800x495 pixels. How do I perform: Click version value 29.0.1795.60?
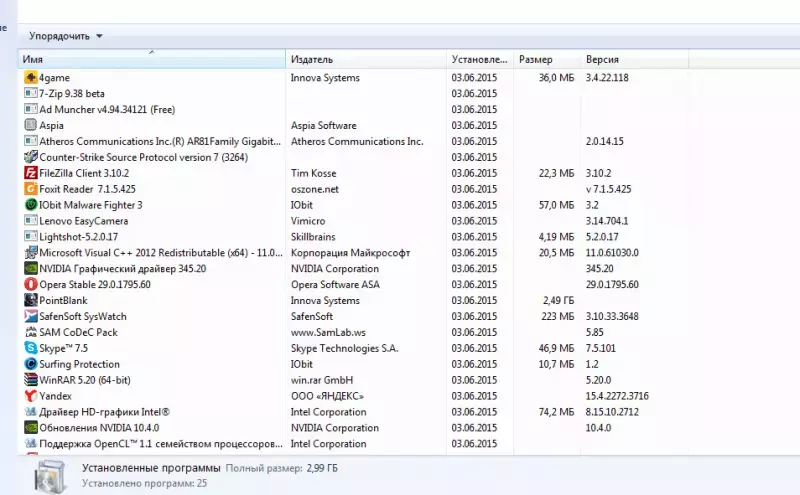click(612, 284)
